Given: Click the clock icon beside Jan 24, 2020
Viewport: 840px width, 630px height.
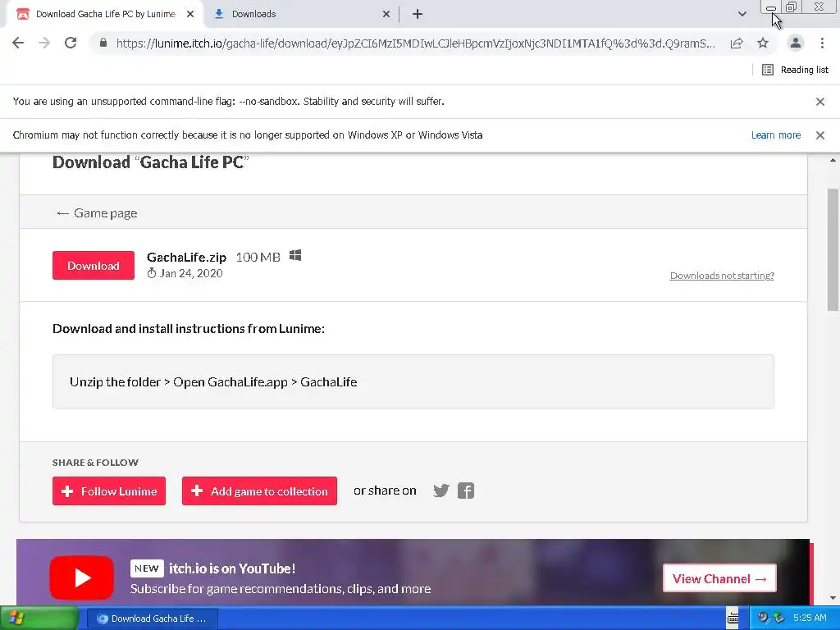Looking at the screenshot, I should point(152,273).
